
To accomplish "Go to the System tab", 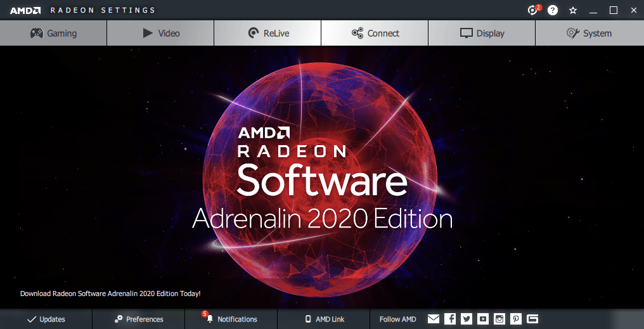I will click(x=589, y=33).
